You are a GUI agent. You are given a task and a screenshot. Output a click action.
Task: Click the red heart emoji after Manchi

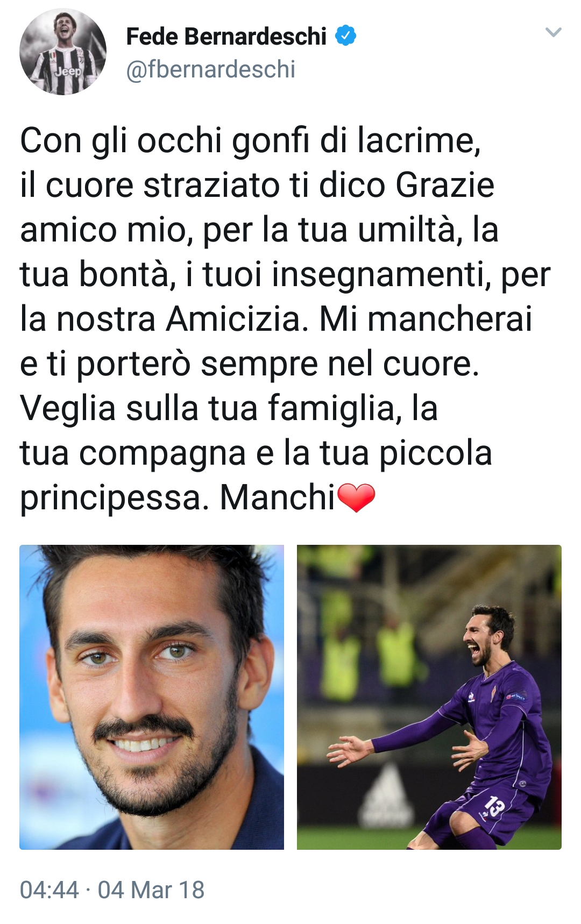(x=356, y=497)
